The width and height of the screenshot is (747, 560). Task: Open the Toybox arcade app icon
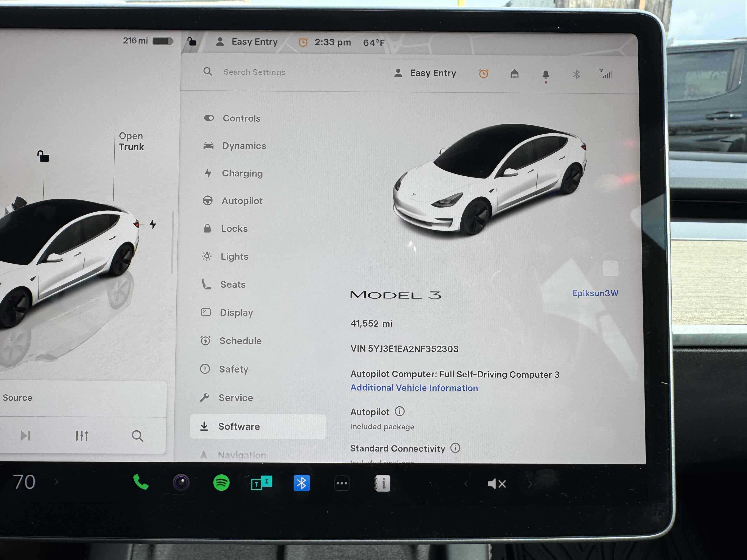click(261, 483)
